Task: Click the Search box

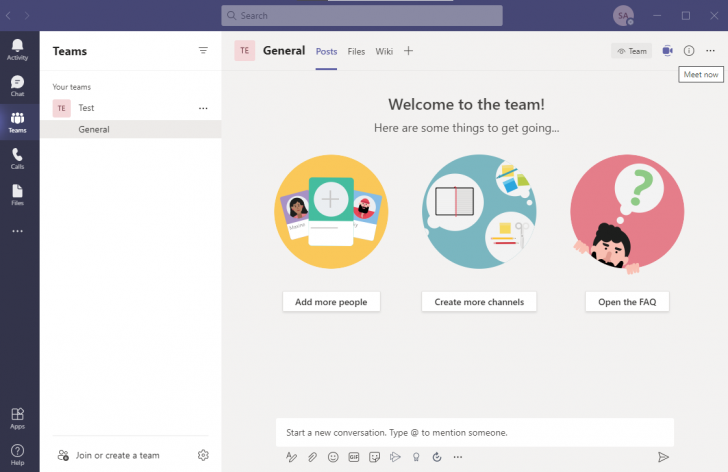Action: 362,16
